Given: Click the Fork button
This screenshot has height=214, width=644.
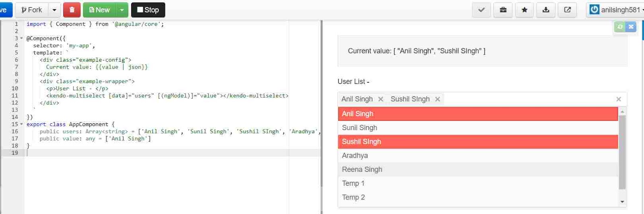Looking at the screenshot, I should pos(32,10).
